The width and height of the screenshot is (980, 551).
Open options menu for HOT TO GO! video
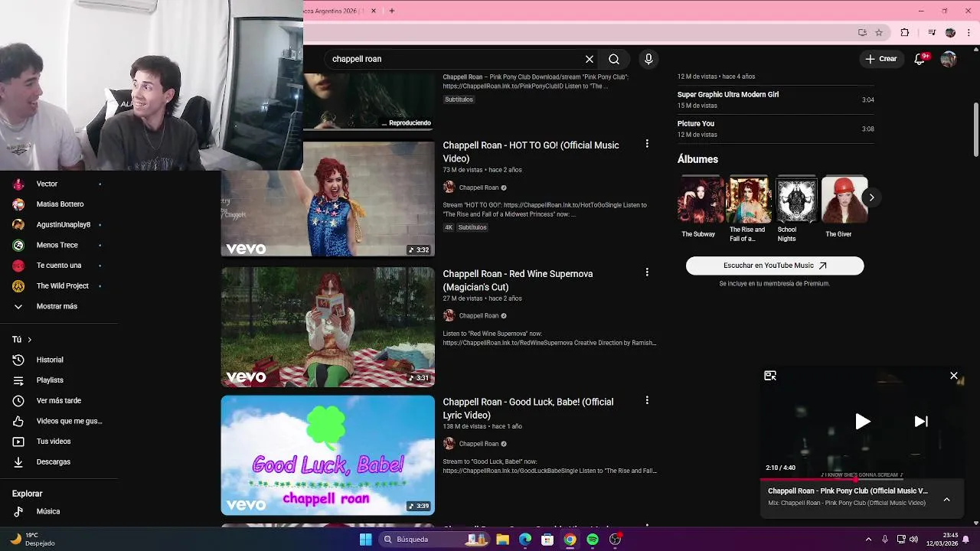point(647,144)
